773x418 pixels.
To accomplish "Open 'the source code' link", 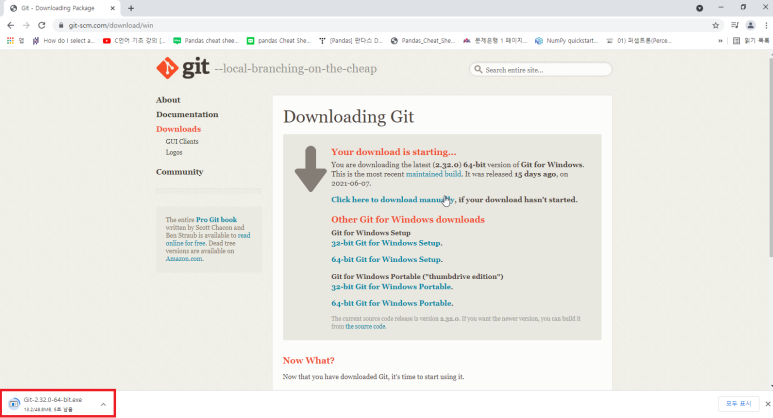I will point(365,326).
